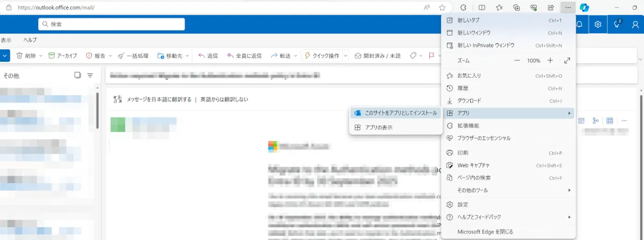
Task: Expand the Forward dropdown arrow
Action: click(296, 55)
